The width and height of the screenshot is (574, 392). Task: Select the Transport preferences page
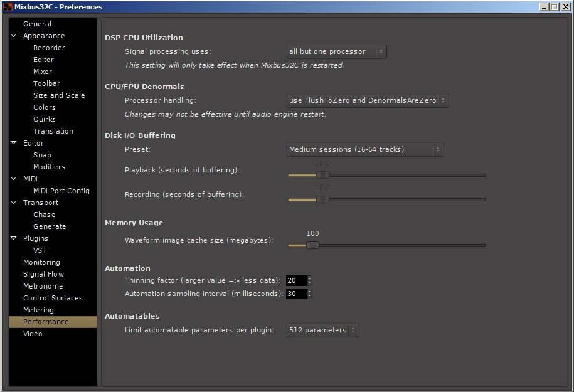41,203
